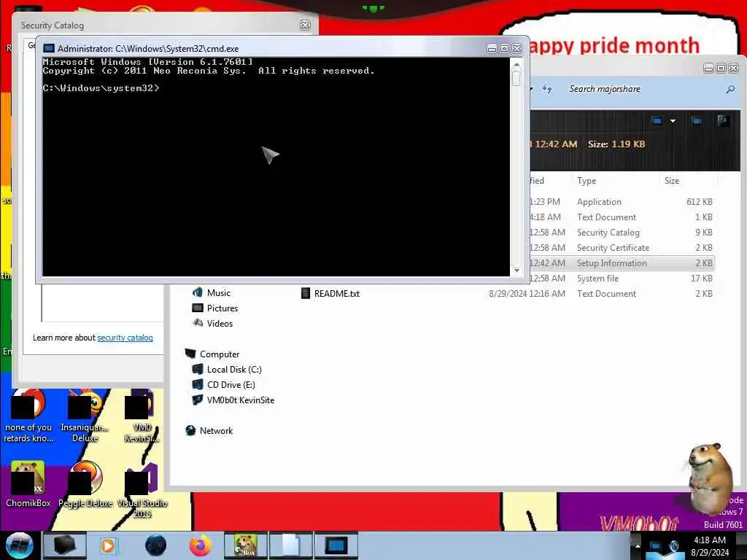Focus the command prompt black console area
The image size is (747, 560).
click(276, 167)
